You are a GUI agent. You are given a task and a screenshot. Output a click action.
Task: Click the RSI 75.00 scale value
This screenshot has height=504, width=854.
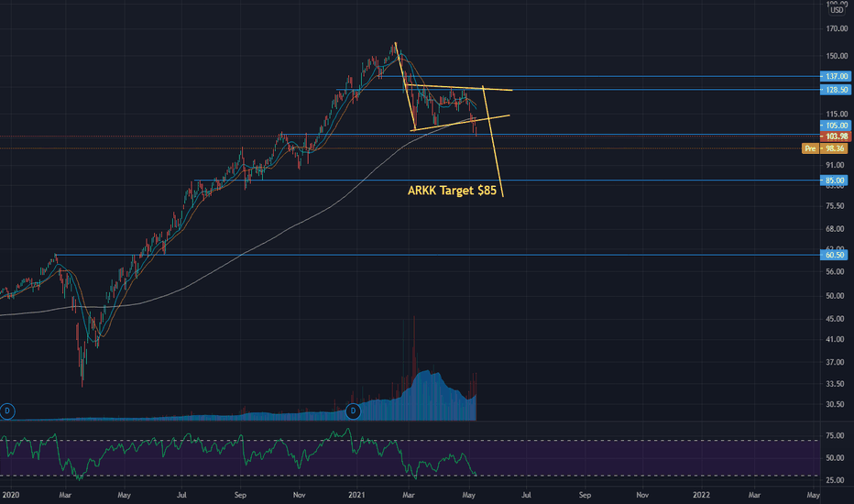click(x=835, y=435)
